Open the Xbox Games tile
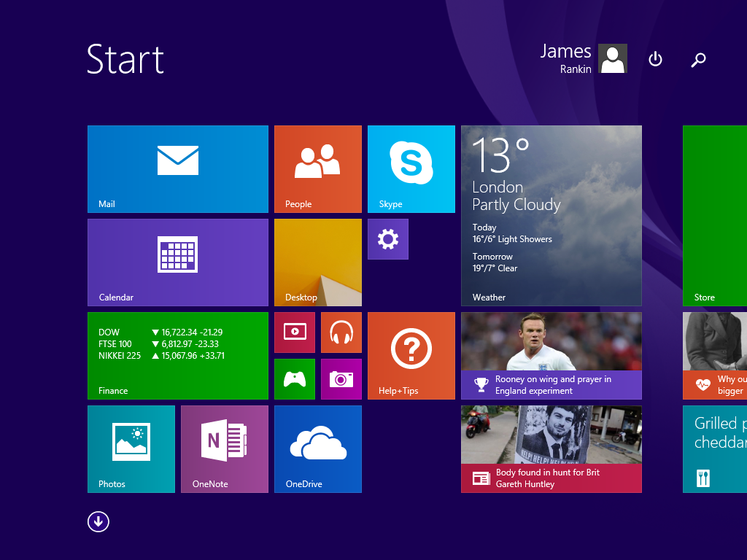The height and width of the screenshot is (560, 747). click(x=295, y=379)
